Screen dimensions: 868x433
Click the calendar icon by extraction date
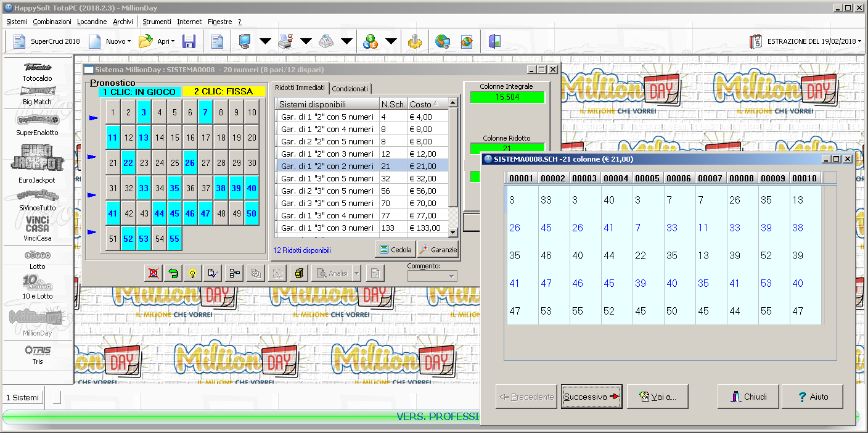pos(755,41)
